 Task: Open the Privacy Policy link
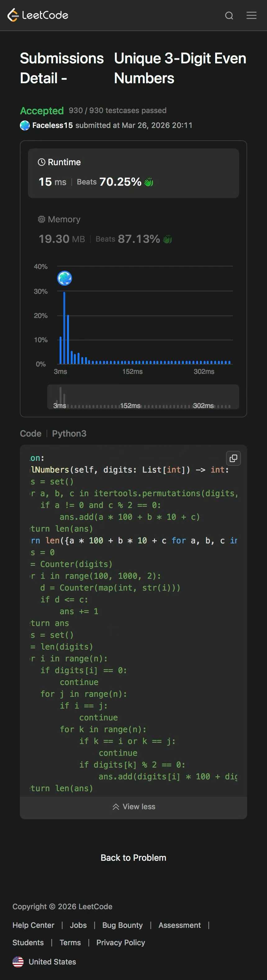coord(120,942)
